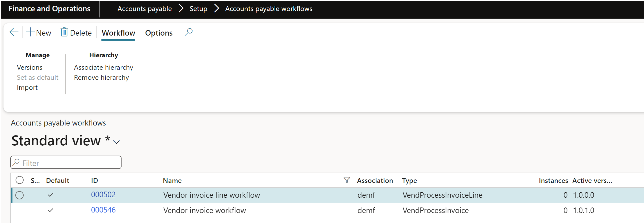
Task: Sort by the ID column header
Action: point(95,180)
